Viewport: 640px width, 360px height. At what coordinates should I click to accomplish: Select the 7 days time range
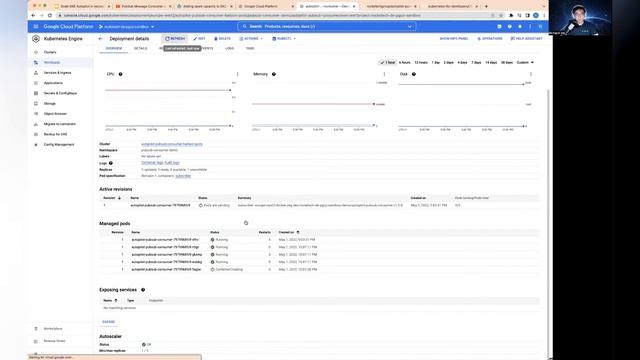coord(476,62)
